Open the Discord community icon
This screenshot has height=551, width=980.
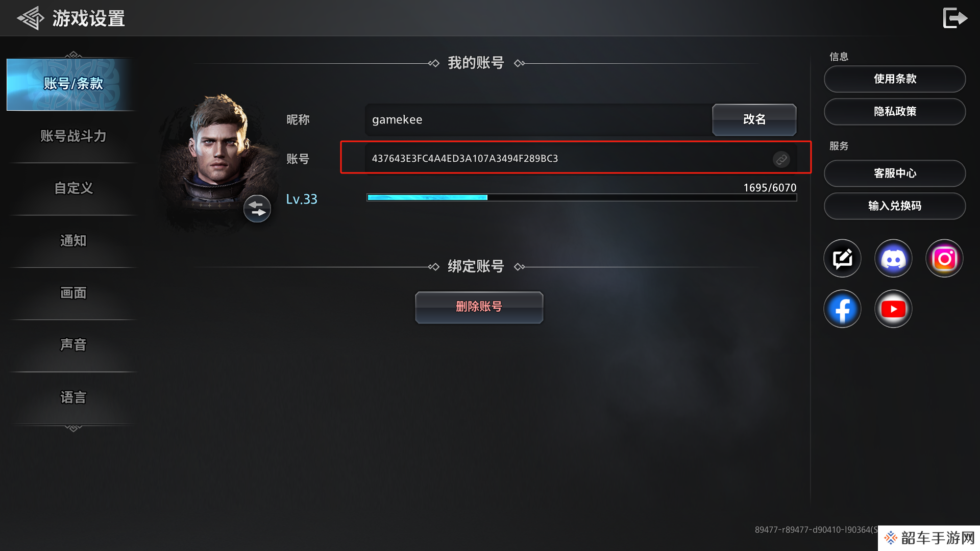[893, 259]
